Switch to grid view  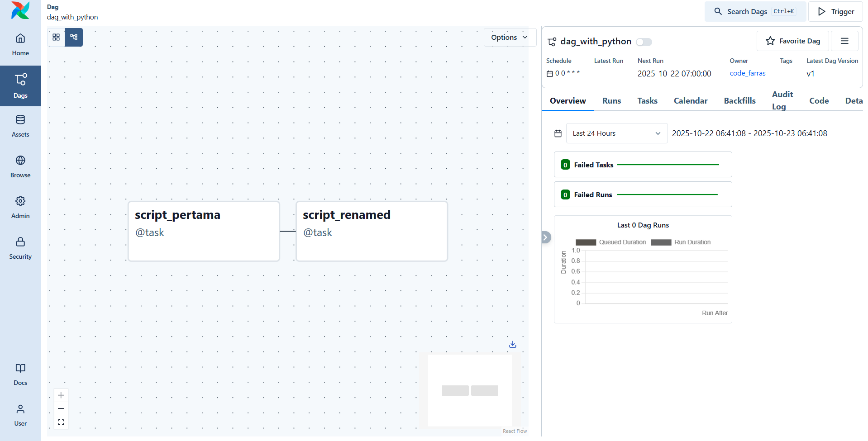coord(56,37)
